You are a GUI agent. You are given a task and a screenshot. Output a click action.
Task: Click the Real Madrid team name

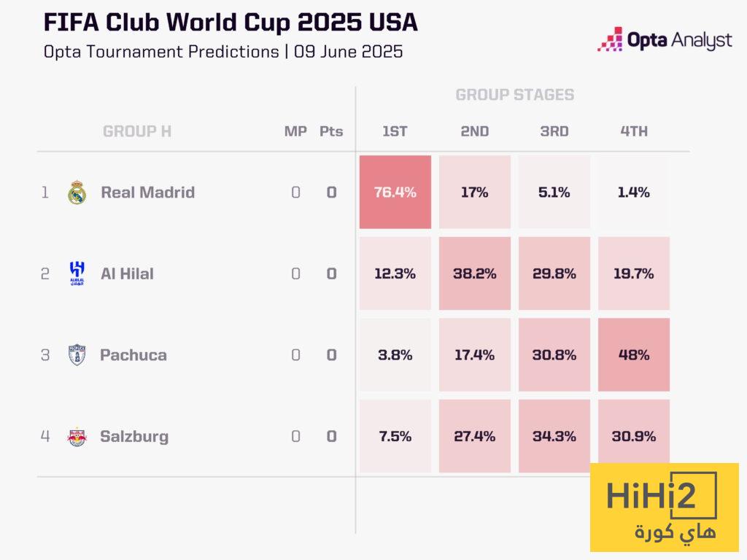pos(147,192)
